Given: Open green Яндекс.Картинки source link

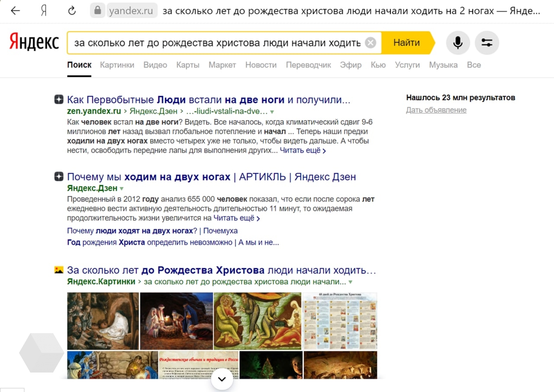Looking at the screenshot, I should [101, 282].
